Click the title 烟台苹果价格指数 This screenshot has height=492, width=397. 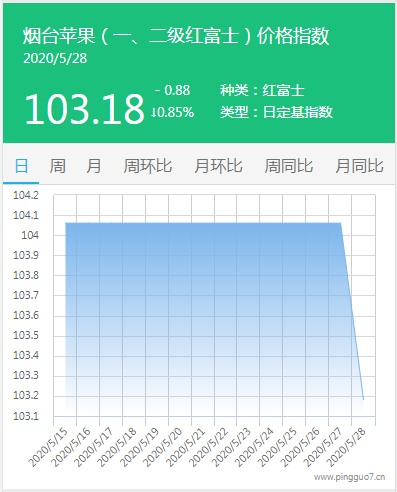(x=176, y=36)
